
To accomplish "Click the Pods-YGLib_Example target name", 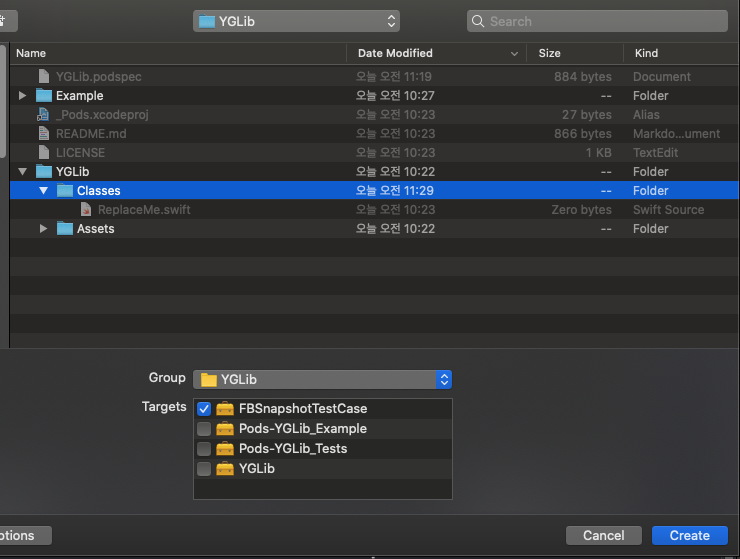I will (x=303, y=429).
